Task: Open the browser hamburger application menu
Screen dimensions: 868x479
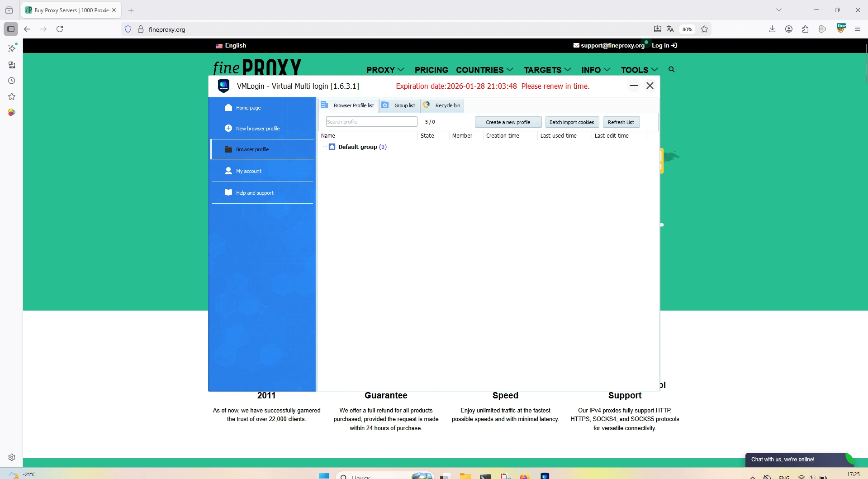Action: pyautogui.click(x=858, y=29)
